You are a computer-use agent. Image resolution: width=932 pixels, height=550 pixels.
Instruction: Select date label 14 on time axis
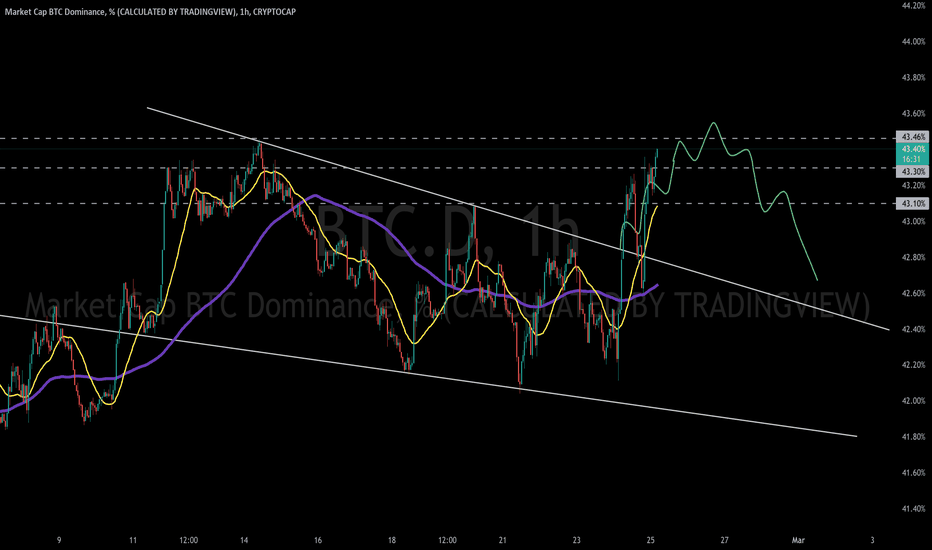pyautogui.click(x=244, y=540)
